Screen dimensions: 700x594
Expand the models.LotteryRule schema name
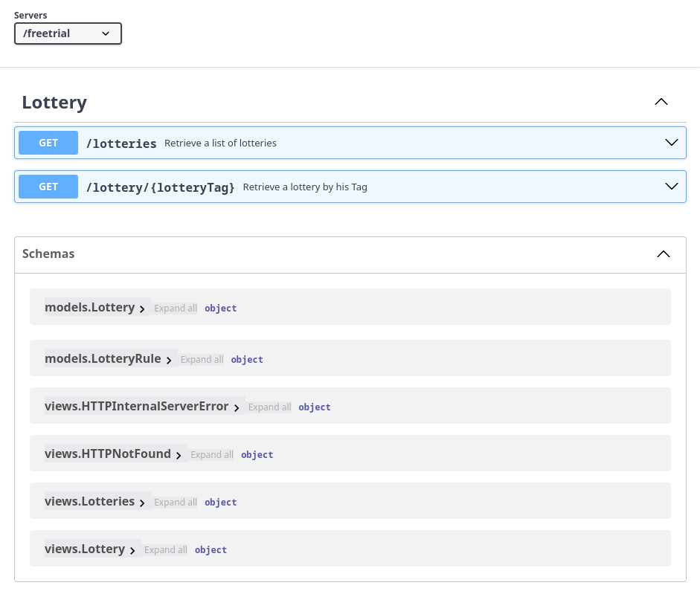pos(103,359)
